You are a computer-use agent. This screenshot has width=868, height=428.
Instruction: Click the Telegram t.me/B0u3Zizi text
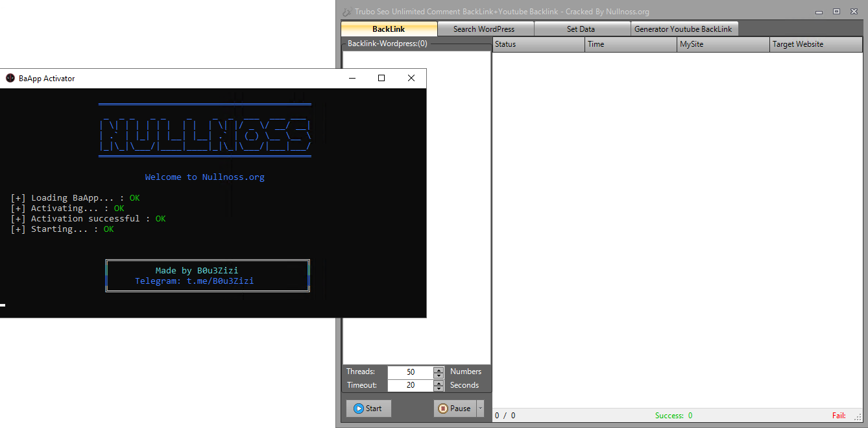(195, 281)
